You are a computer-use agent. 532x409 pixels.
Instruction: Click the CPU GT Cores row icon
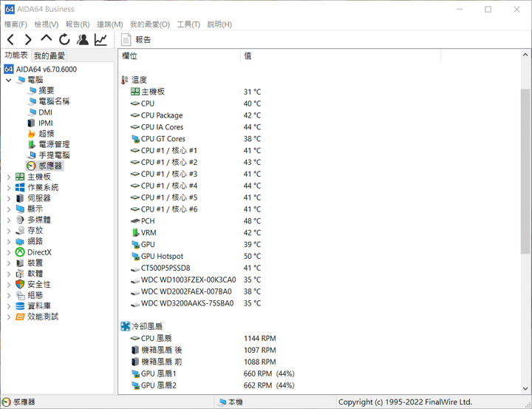(x=135, y=139)
